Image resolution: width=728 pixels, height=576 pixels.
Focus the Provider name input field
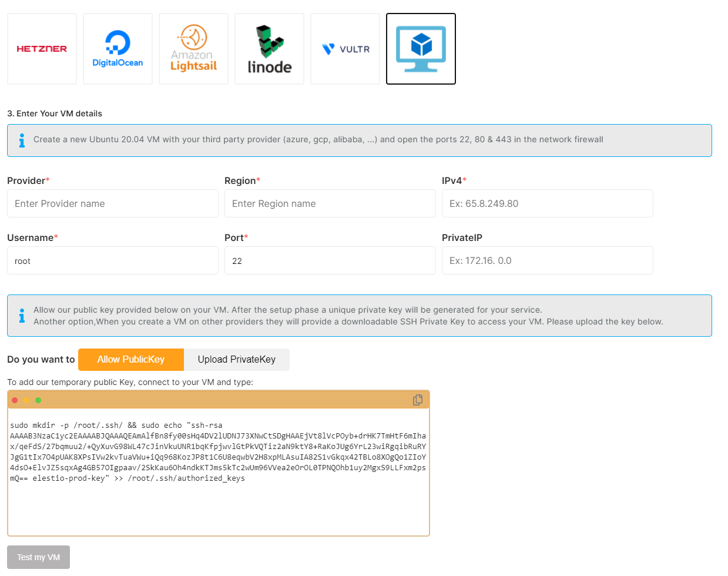tap(112, 203)
